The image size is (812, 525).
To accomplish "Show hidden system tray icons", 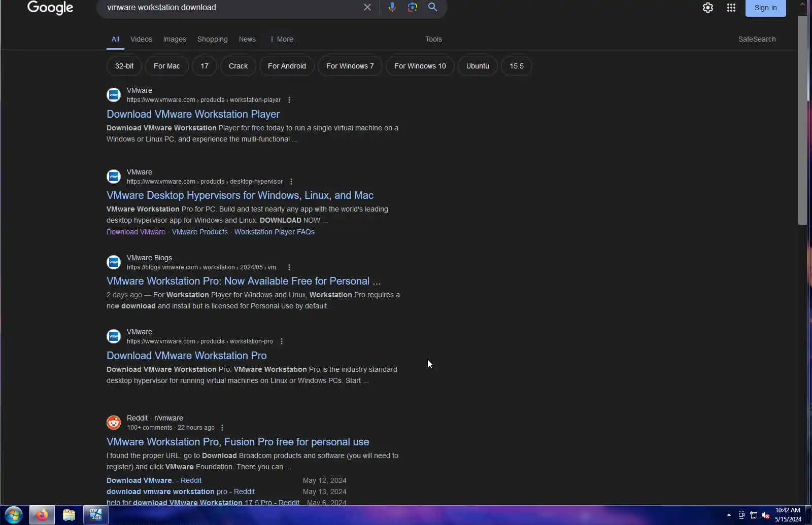I will tap(729, 515).
